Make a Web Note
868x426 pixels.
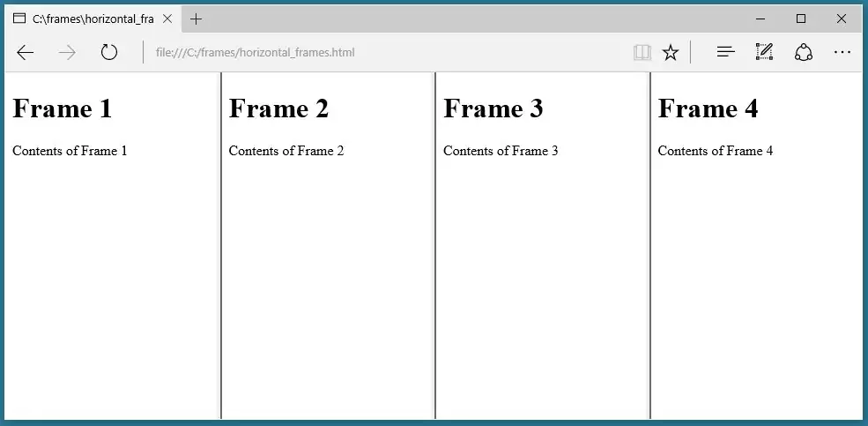[764, 53]
